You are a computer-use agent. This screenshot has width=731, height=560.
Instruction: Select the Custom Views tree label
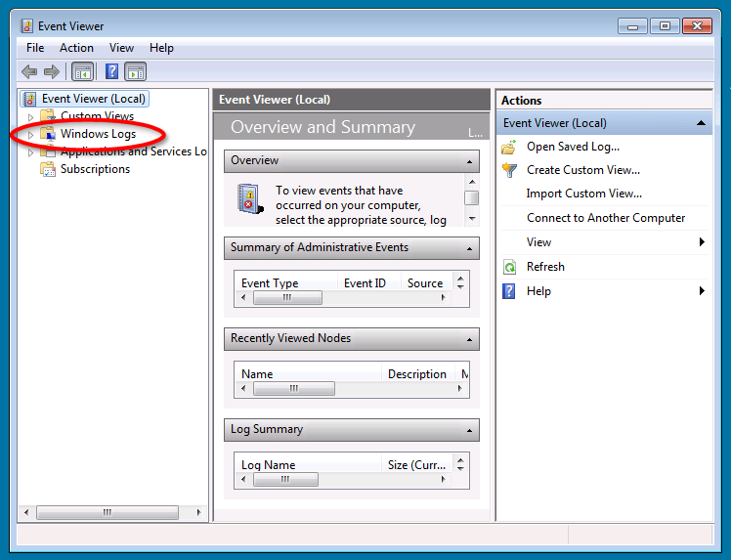click(x=97, y=115)
